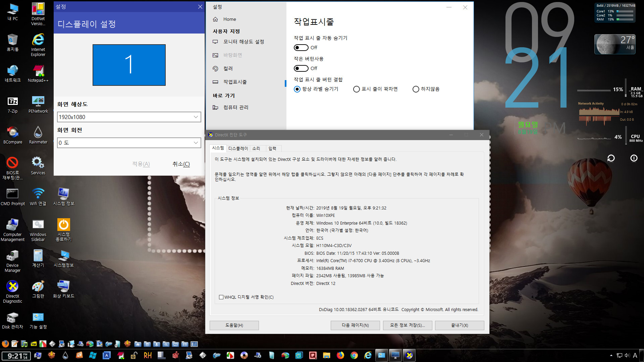Click the power icon in Rainmeter widget
This screenshot has height=362, width=644.
(x=634, y=158)
